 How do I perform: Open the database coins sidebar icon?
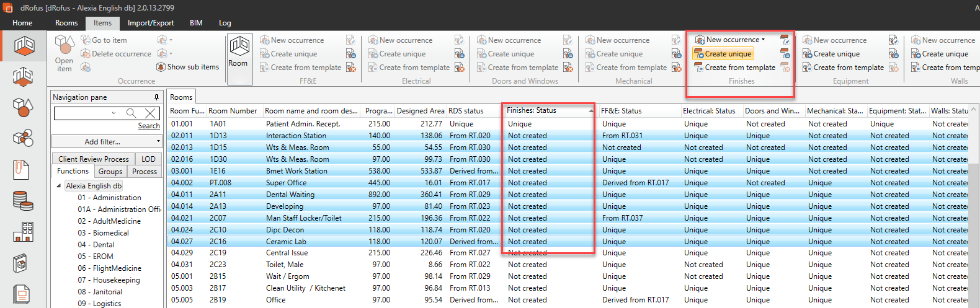coord(23,201)
